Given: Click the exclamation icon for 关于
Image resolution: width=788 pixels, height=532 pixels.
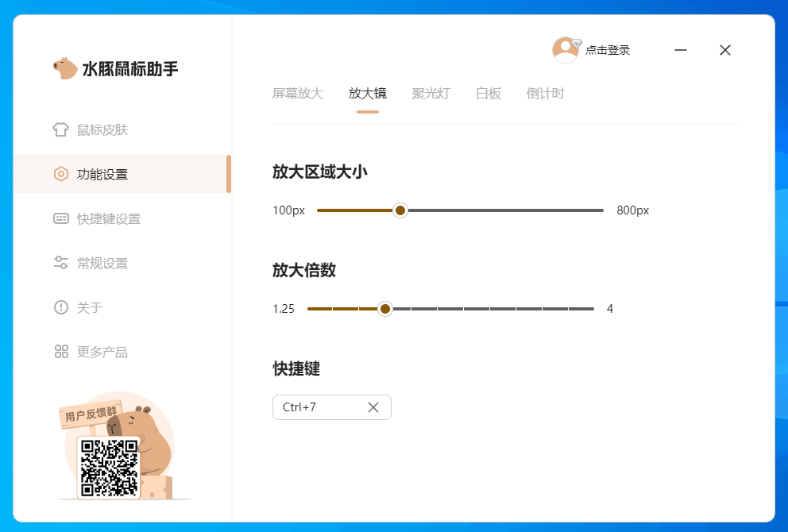Looking at the screenshot, I should click(x=61, y=307).
